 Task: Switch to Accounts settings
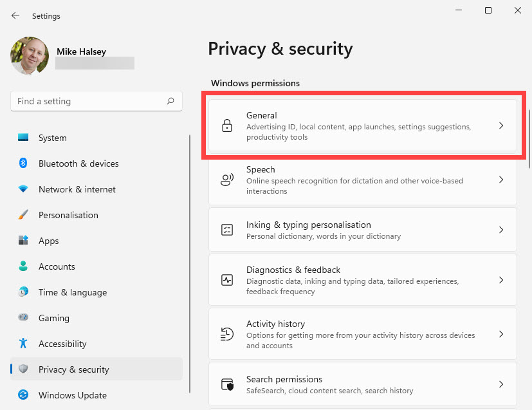pos(96,266)
